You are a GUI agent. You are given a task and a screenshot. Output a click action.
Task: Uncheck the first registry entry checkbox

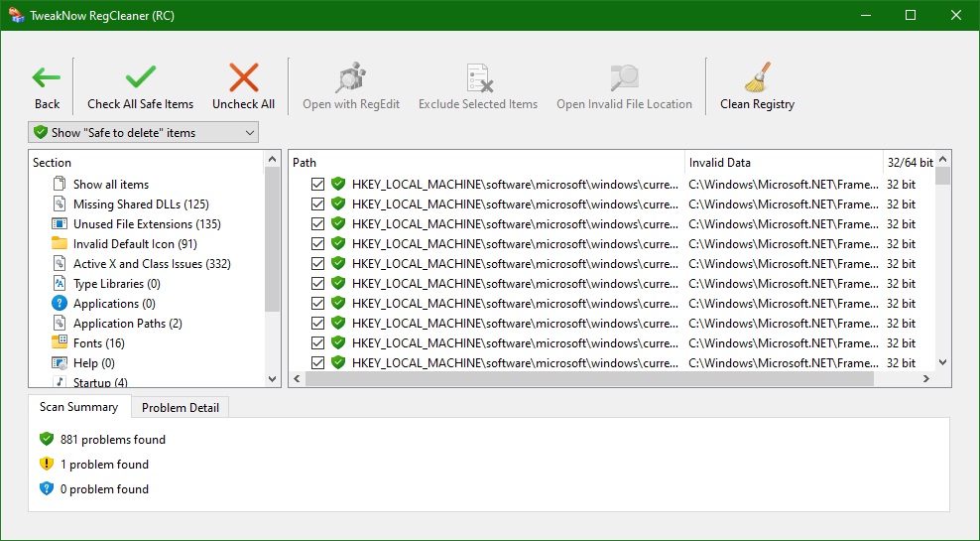pos(317,184)
